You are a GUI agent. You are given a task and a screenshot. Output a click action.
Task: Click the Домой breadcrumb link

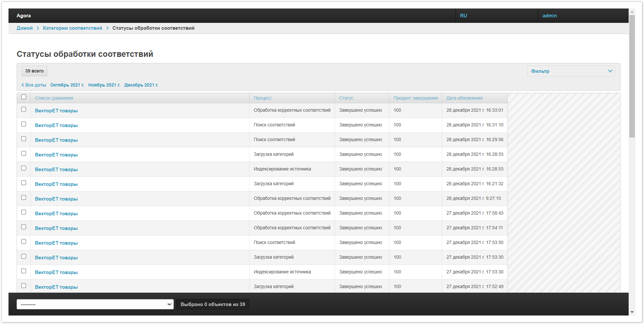(24, 28)
